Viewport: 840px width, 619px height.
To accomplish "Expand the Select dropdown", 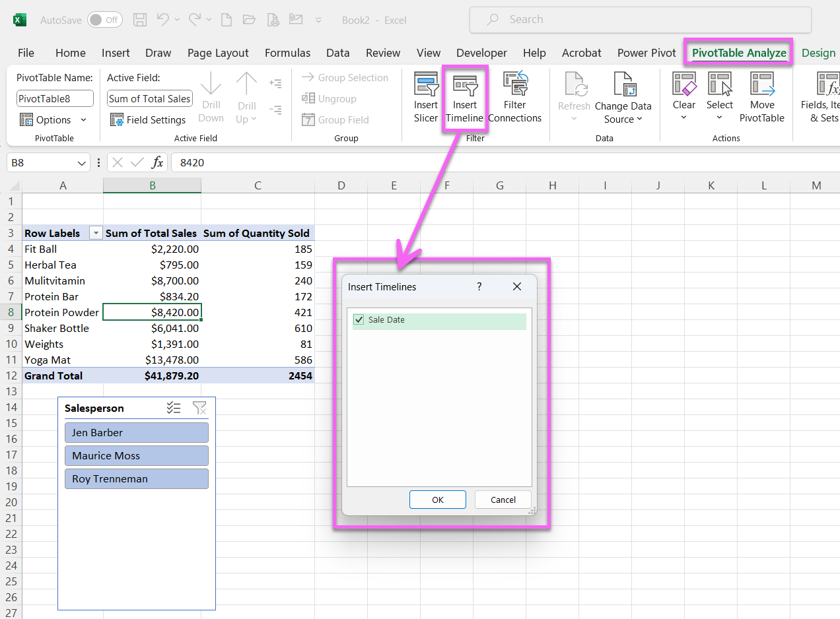I will (720, 96).
